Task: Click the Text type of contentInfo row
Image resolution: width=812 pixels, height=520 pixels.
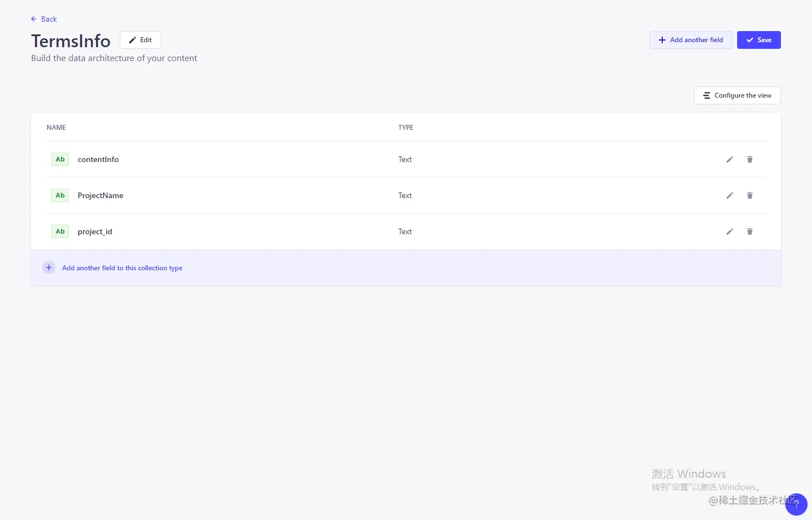Action: tap(405, 159)
